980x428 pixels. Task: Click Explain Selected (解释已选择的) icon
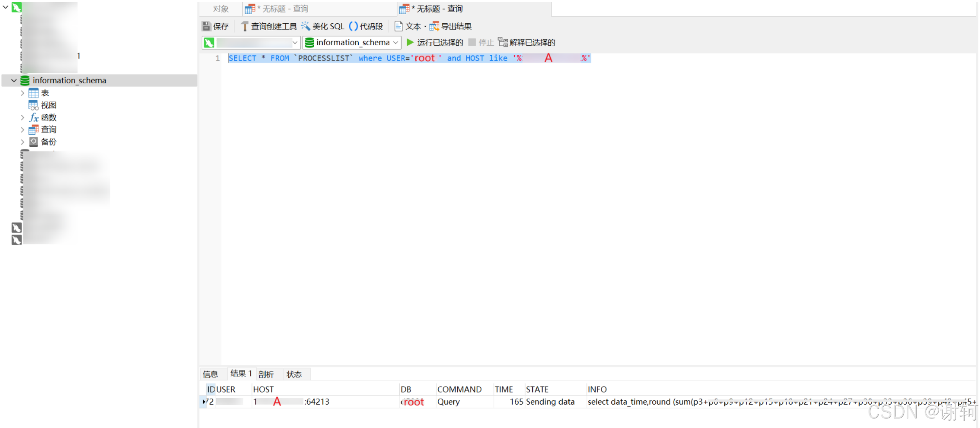pyautogui.click(x=503, y=42)
